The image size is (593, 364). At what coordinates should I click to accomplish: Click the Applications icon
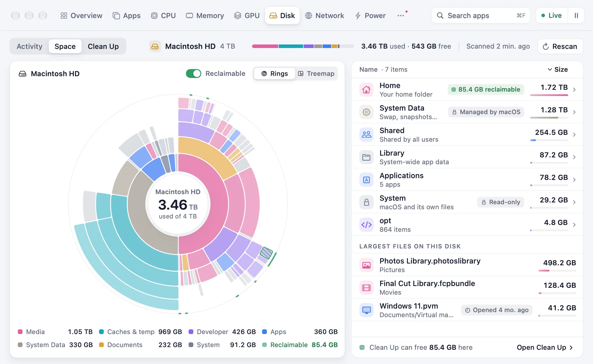[366, 180]
